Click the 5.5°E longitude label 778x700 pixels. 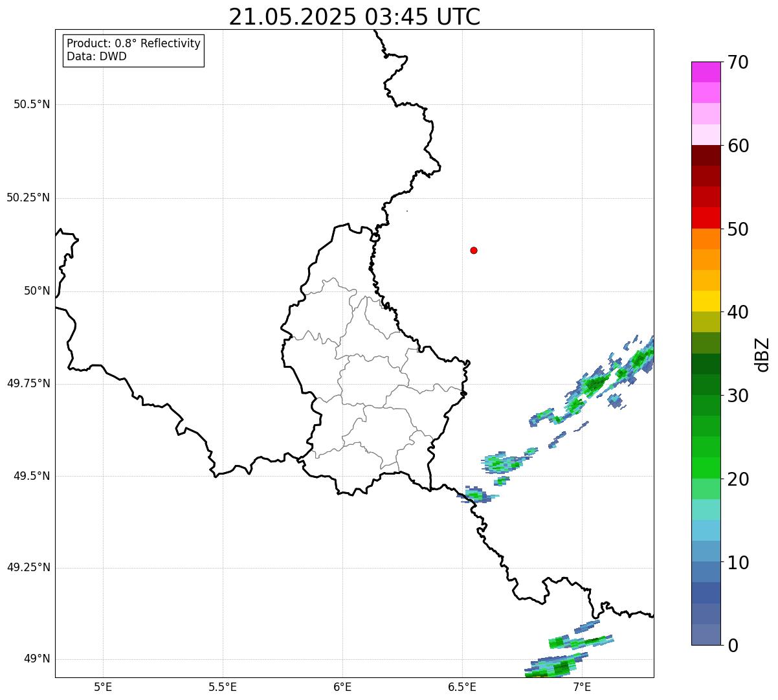(x=223, y=686)
